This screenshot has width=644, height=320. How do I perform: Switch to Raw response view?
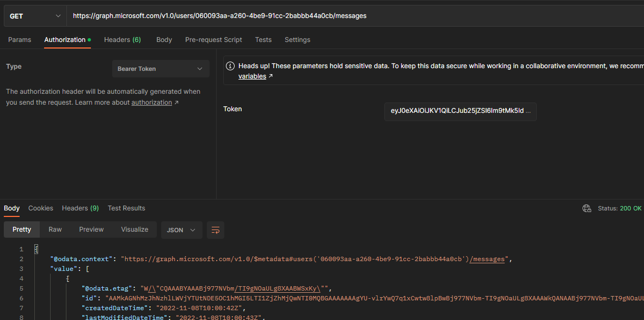click(x=55, y=230)
